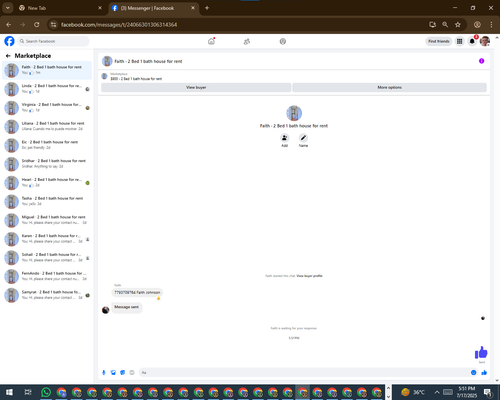
Task: Click the browser address bar URL
Action: pyautogui.click(x=119, y=25)
